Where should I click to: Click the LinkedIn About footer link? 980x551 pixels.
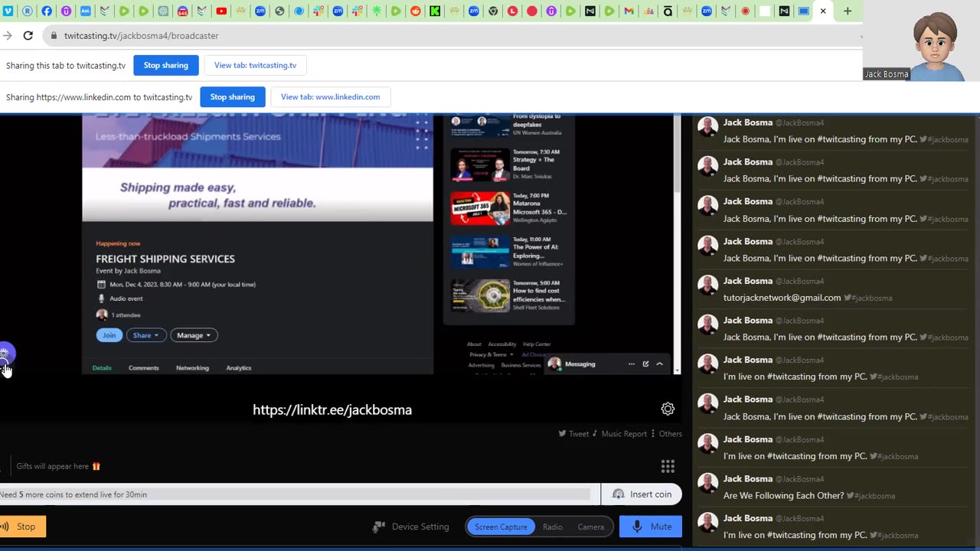474,344
